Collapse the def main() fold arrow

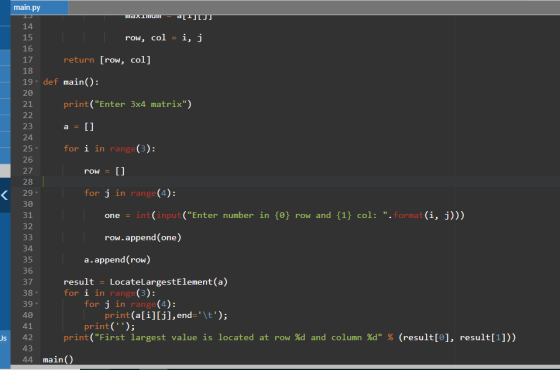tap(36, 82)
